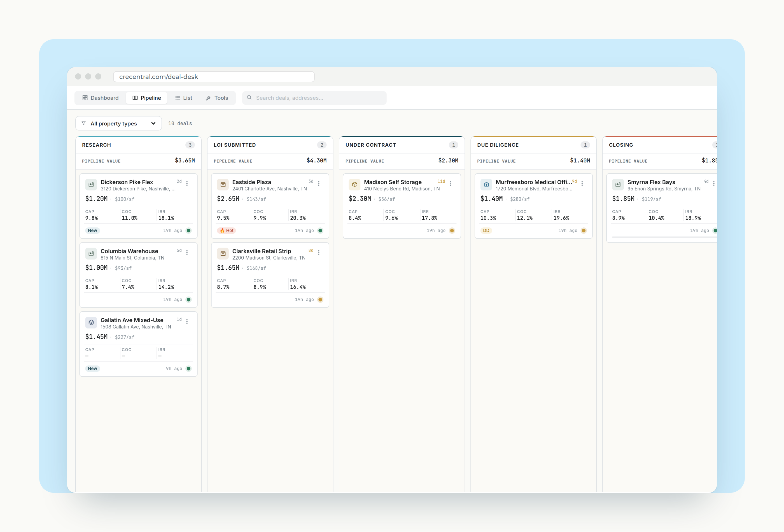The width and height of the screenshot is (784, 532).
Task: Click the 10 deals count label
Action: coord(180,123)
